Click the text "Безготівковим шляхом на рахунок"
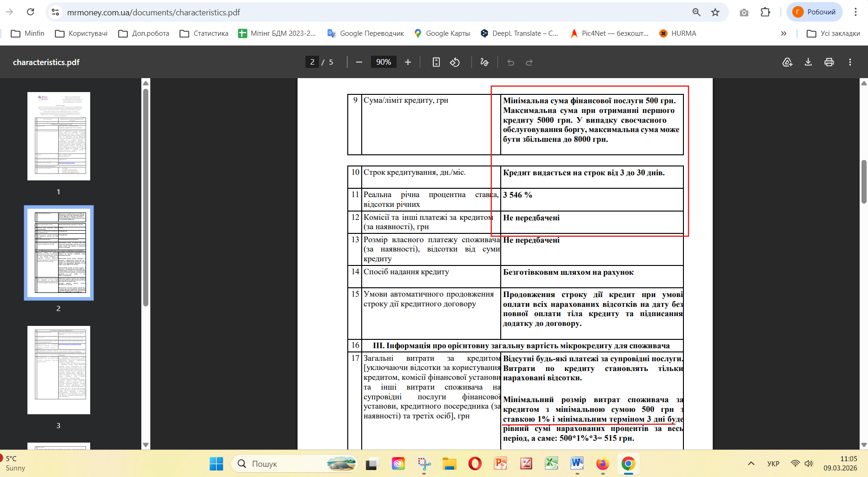 click(568, 272)
